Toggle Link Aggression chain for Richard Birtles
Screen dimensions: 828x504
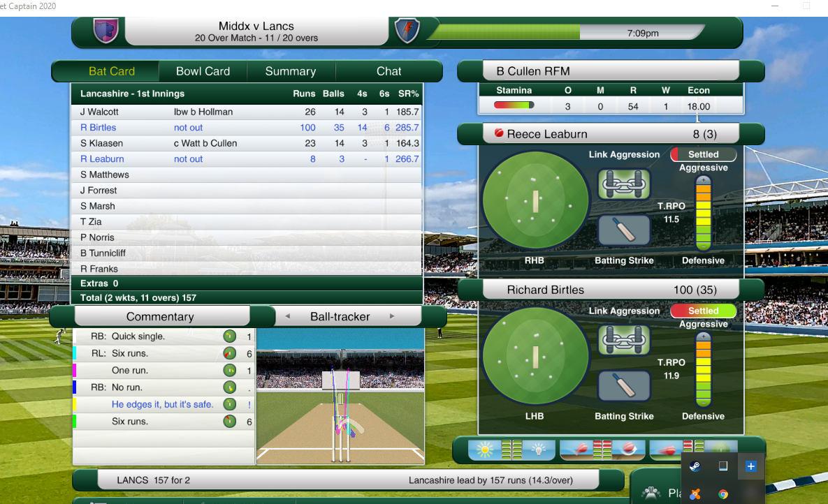(x=624, y=341)
